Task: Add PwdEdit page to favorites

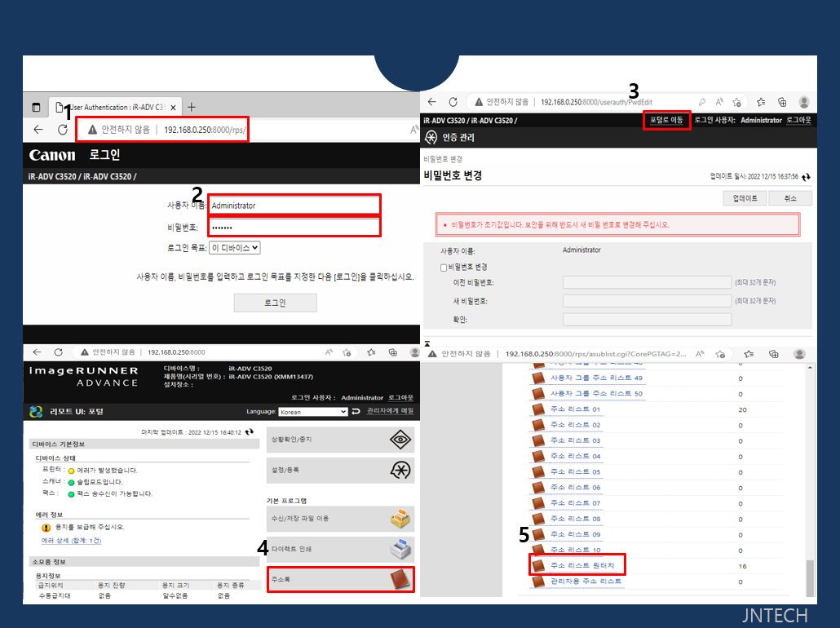Action: (x=737, y=102)
